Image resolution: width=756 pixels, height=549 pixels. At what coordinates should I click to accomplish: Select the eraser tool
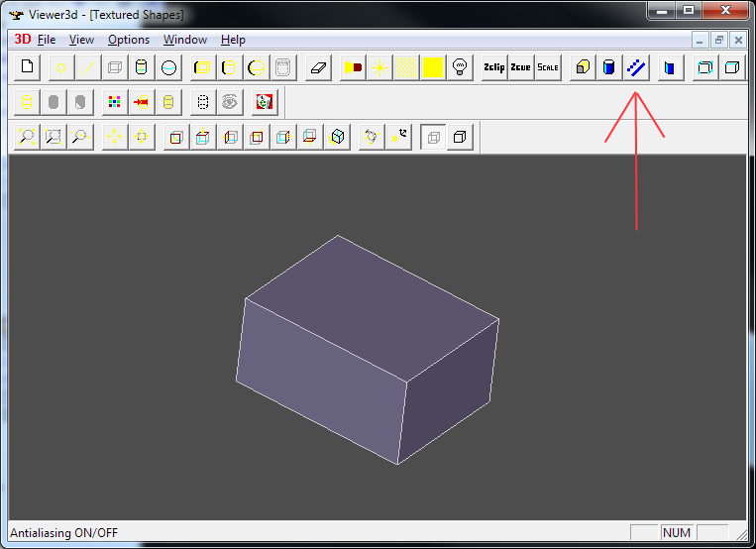318,67
